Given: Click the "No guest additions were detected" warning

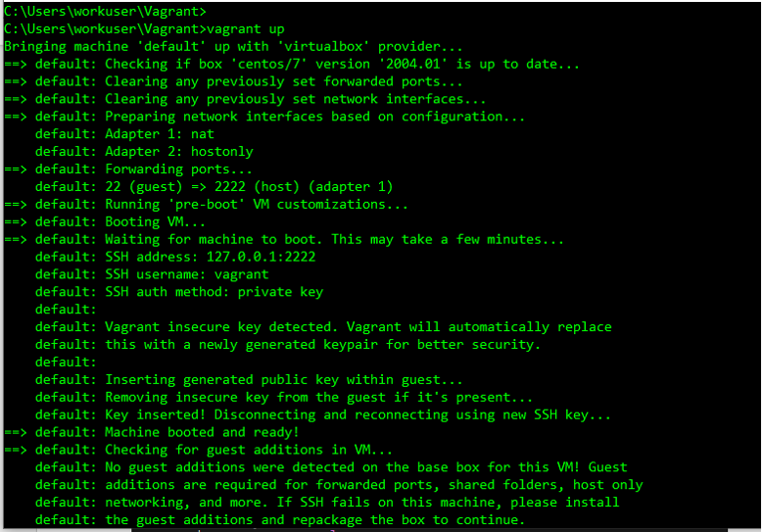Looking at the screenshot, I should coord(364,467).
